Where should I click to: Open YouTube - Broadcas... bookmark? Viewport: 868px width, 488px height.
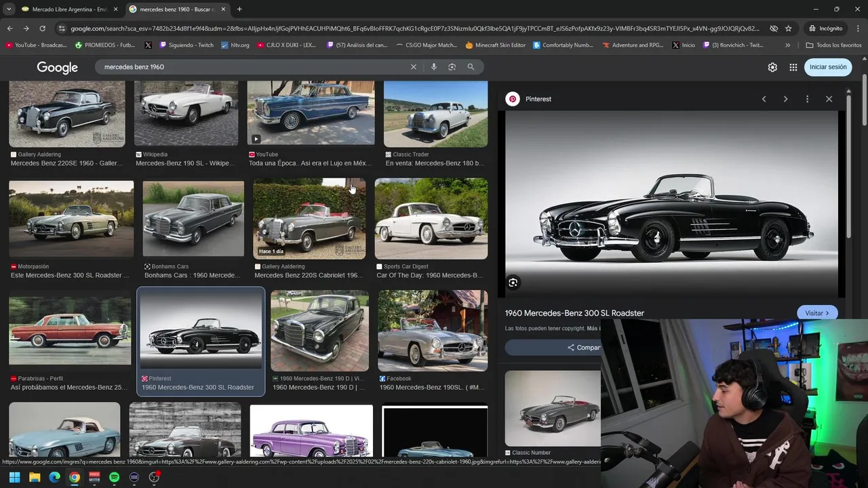click(x=37, y=45)
